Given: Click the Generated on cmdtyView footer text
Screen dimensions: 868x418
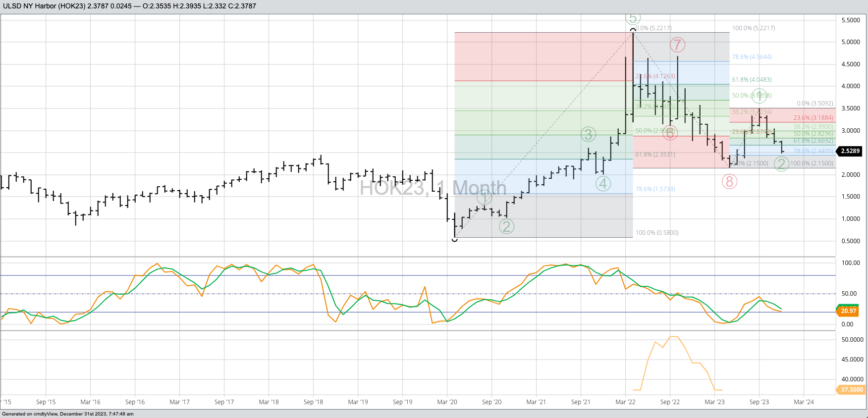Looking at the screenshot, I should coord(68,414).
